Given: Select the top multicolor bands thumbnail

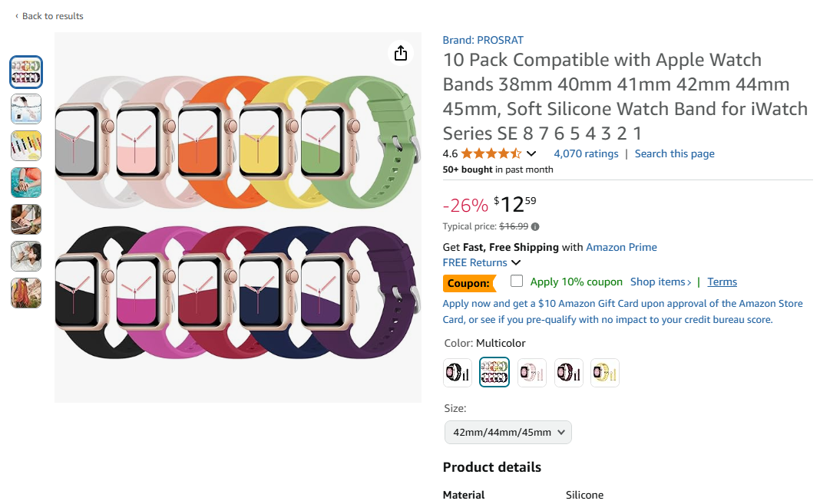Looking at the screenshot, I should [25, 71].
